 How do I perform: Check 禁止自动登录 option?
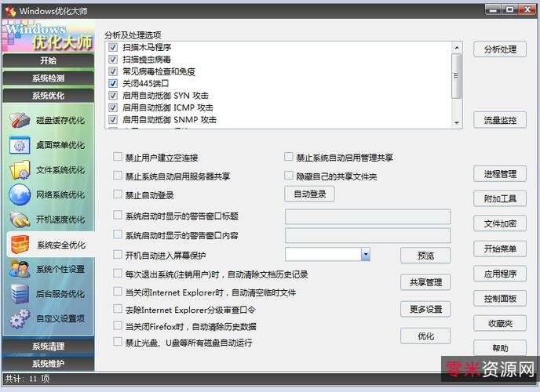118,194
